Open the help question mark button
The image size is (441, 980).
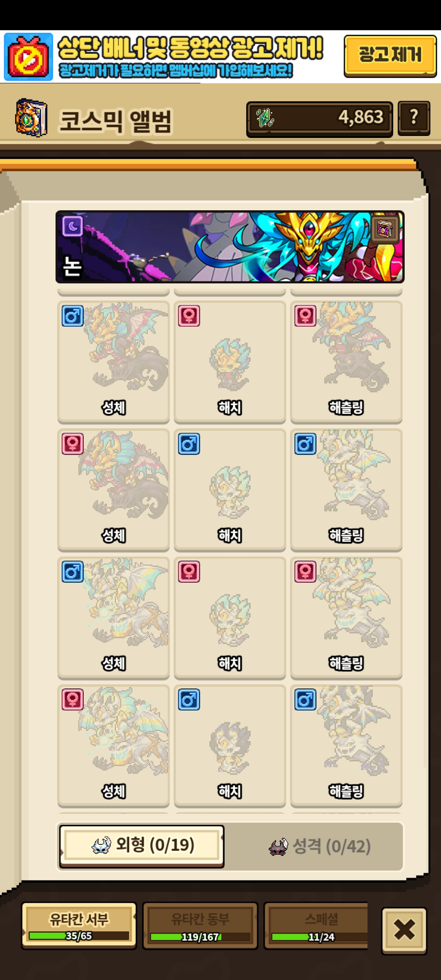pyautogui.click(x=414, y=118)
